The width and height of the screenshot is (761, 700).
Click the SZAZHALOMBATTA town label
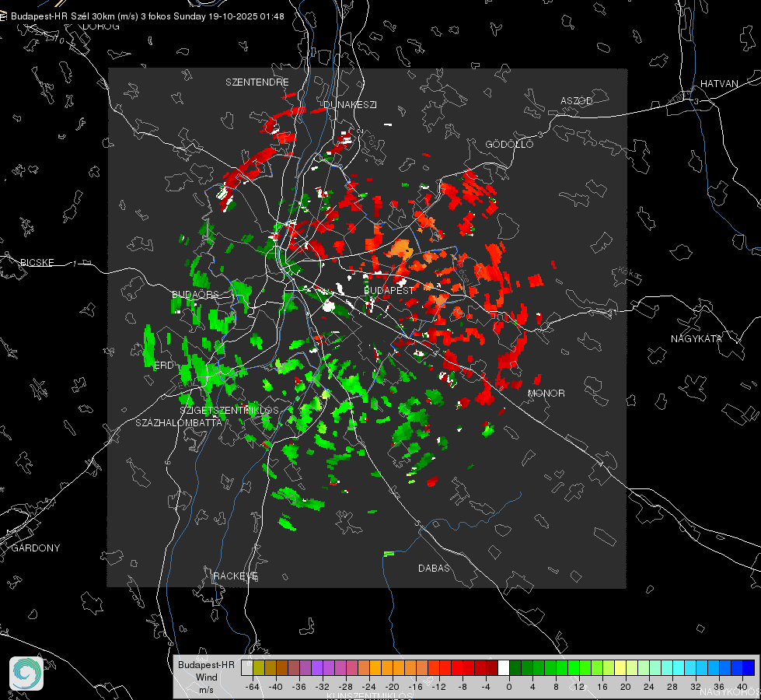click(179, 423)
